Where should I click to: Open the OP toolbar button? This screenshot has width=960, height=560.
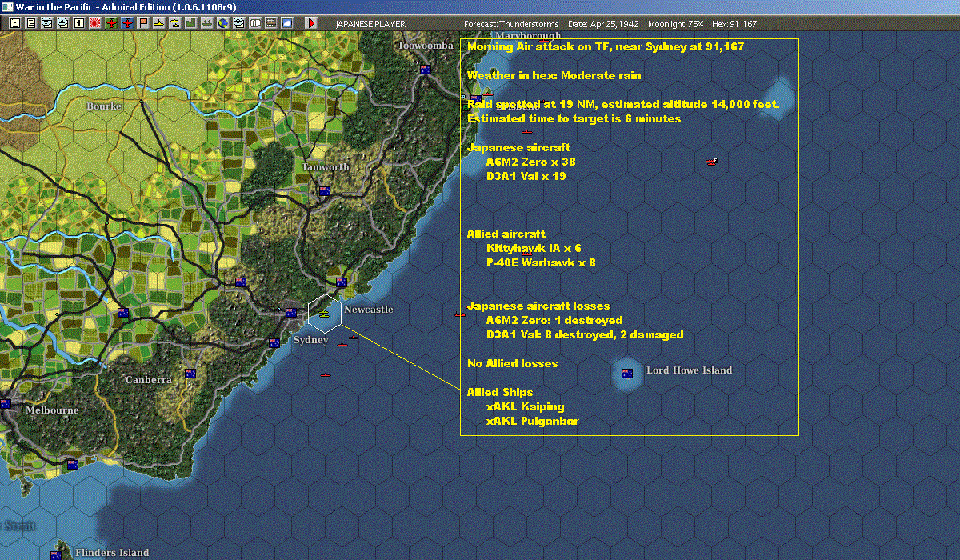point(255,23)
